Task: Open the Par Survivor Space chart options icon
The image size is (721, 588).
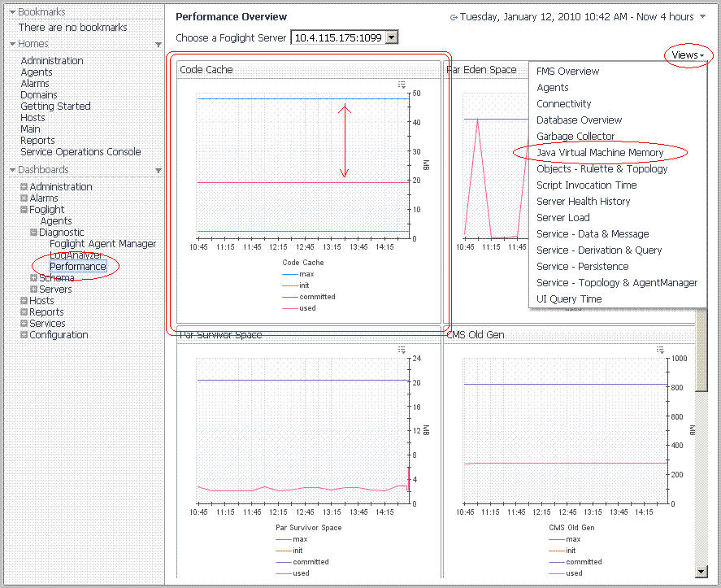Action: click(x=402, y=349)
